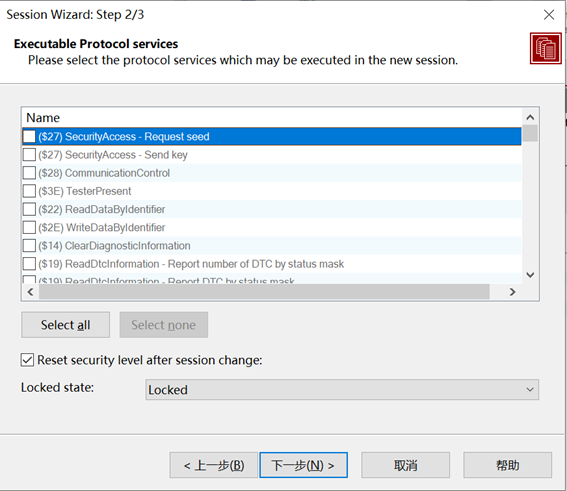Click the list scroll down arrow

pos(530,275)
